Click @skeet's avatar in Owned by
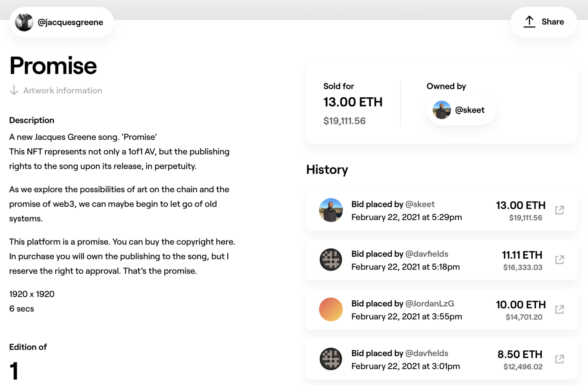 (441, 110)
